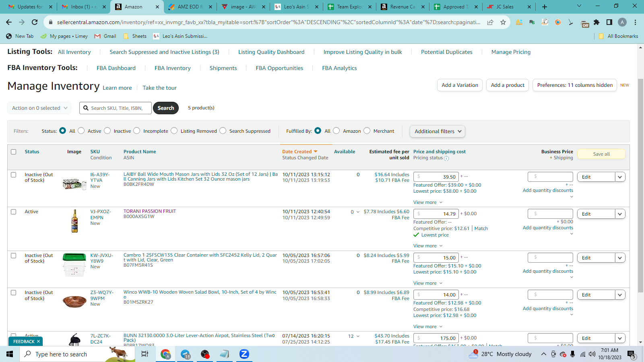
Task: Click the LAIBY Mason Jars product thumbnail
Action: (x=74, y=184)
